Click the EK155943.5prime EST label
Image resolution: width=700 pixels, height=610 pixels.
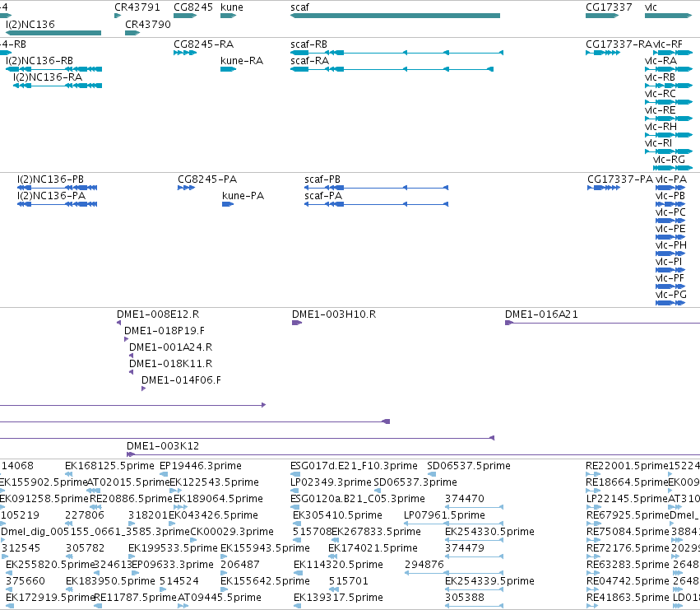[x=265, y=548]
